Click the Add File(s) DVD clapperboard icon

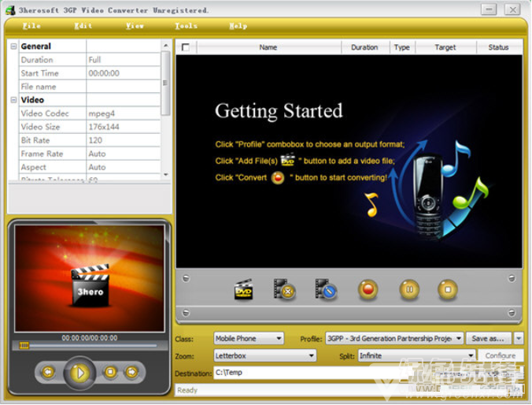coord(243,290)
